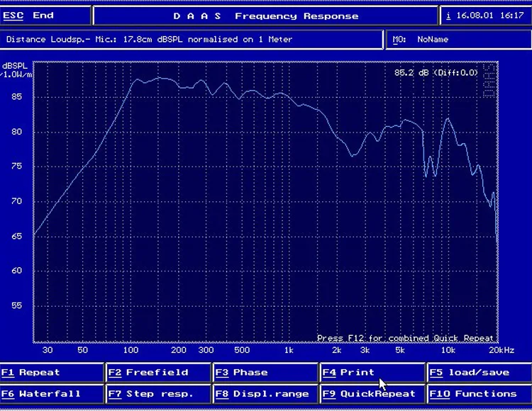This screenshot has width=532, height=411.
Task: Click the ESC End button
Action: pyautogui.click(x=45, y=16)
